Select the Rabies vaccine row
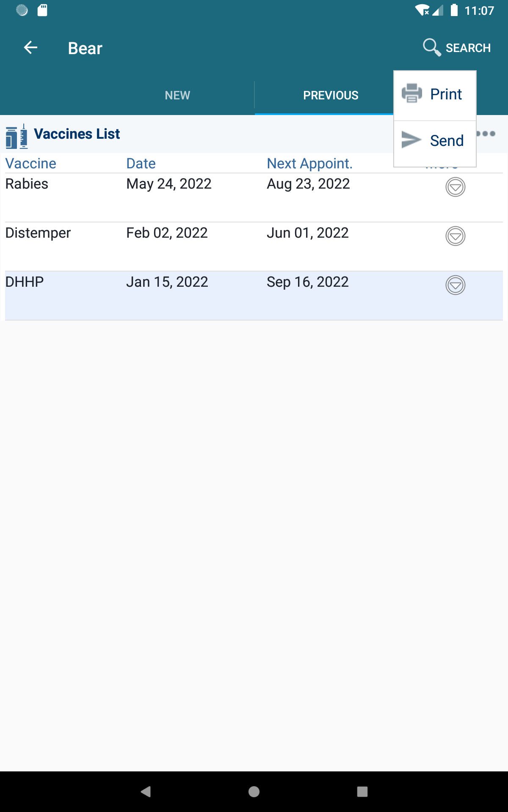 coord(254,198)
